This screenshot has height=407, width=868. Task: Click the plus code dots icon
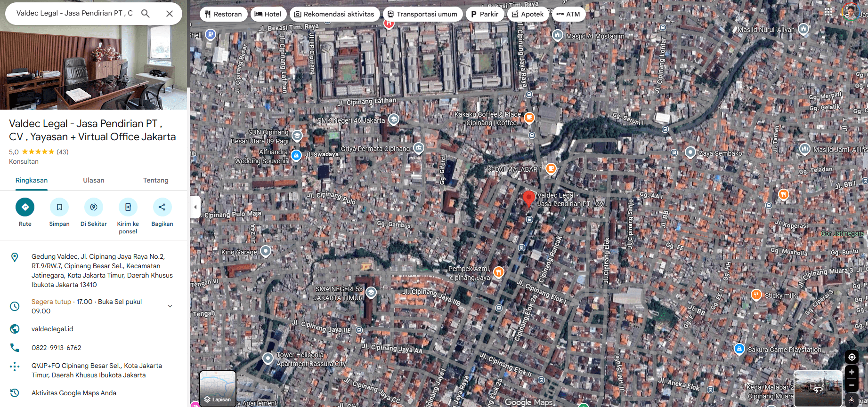point(15,367)
